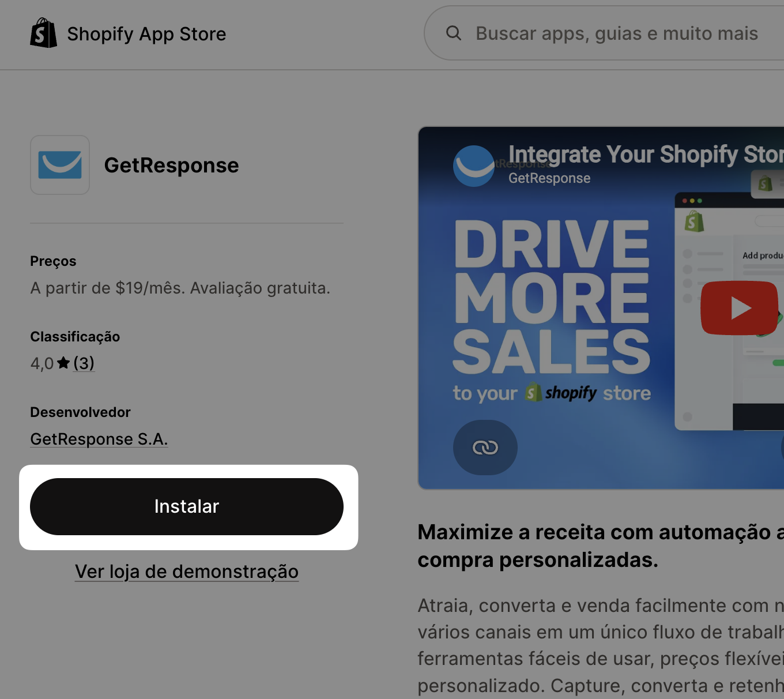
Task: Click the "DRIVE MORE SALES" video thumbnail
Action: tap(601, 308)
